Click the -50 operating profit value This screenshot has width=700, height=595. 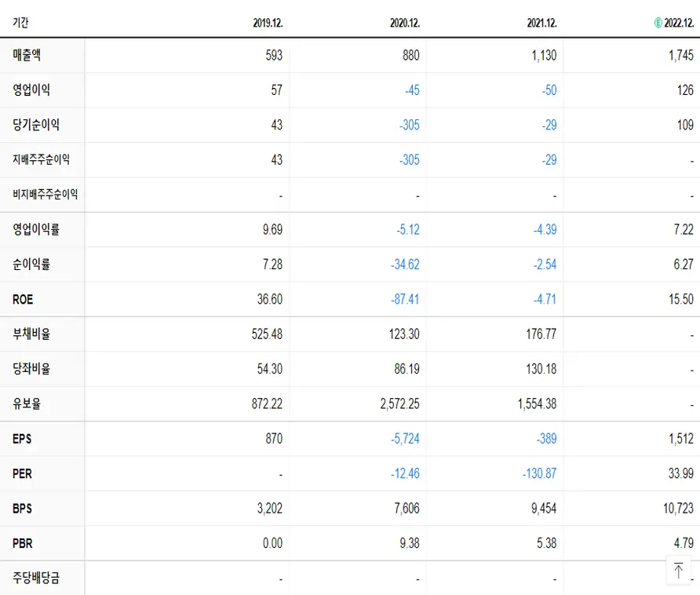click(x=549, y=89)
